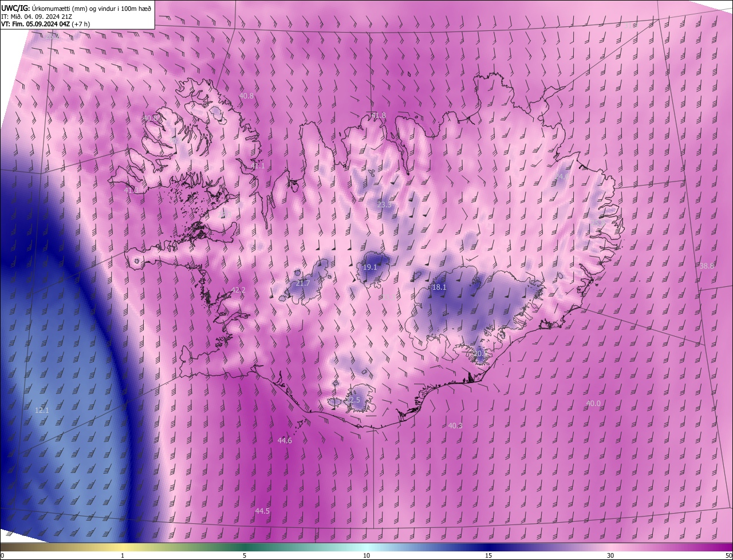Screen dimensions: 733x560
Task: Click the 1 label on the color scale
Action: [x=123, y=556]
